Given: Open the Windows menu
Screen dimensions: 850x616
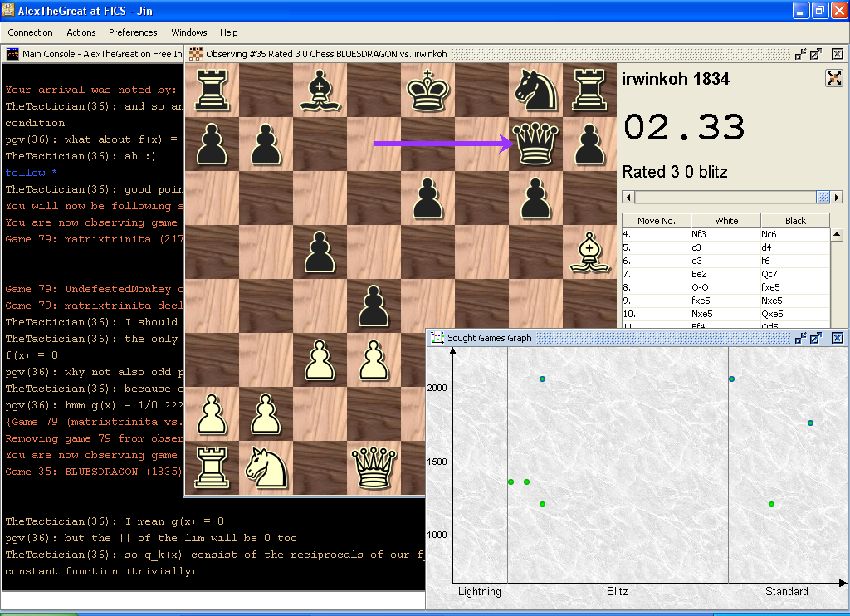Looking at the screenshot, I should [x=189, y=32].
